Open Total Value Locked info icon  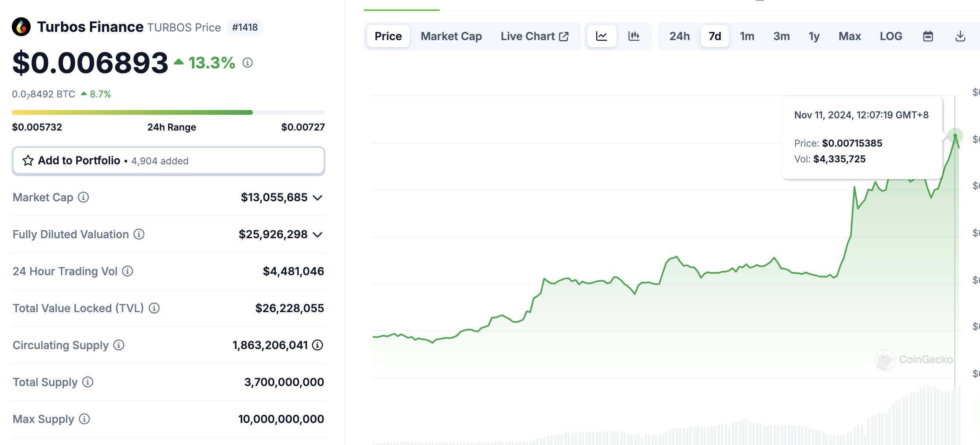[x=154, y=308]
